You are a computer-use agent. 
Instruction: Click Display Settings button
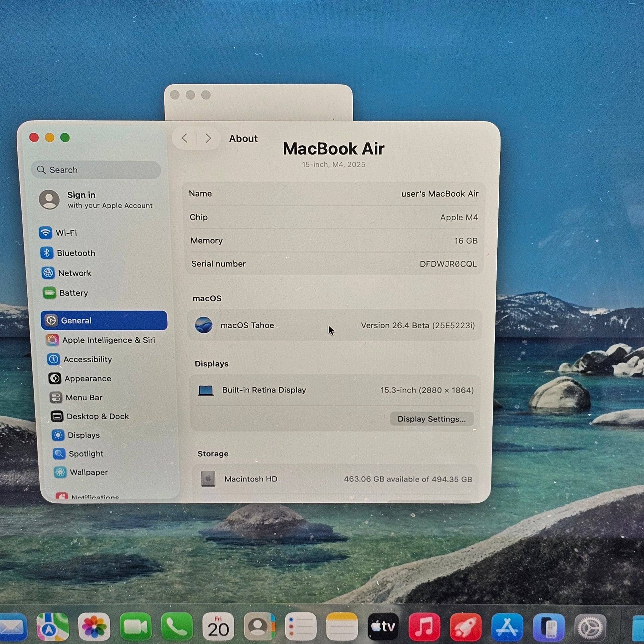(x=431, y=419)
